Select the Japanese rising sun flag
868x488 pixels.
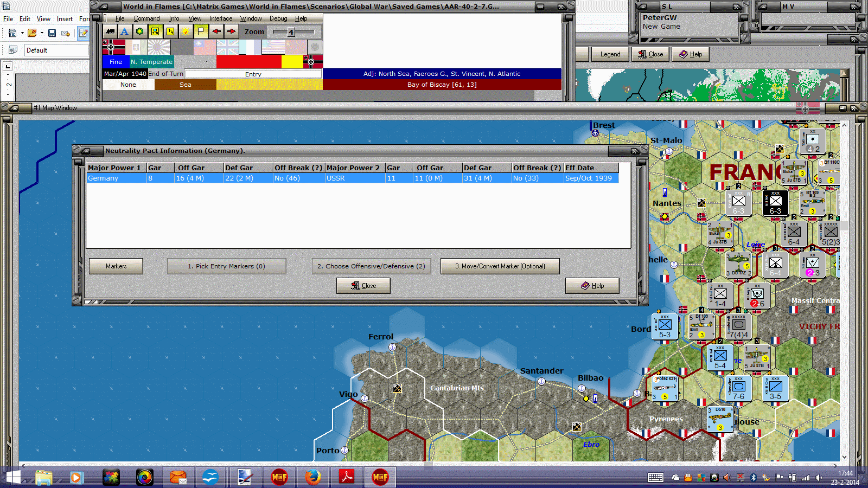point(159,47)
